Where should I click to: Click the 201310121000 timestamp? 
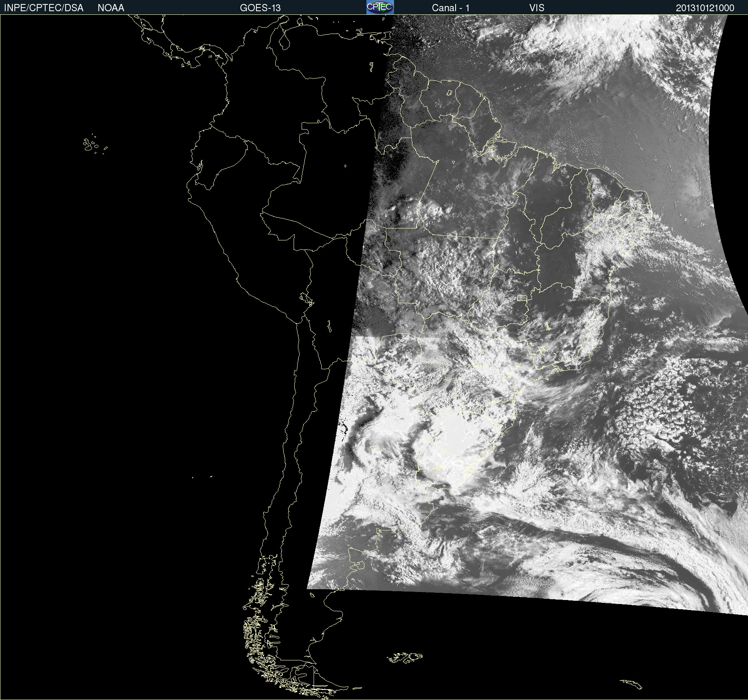click(x=705, y=8)
